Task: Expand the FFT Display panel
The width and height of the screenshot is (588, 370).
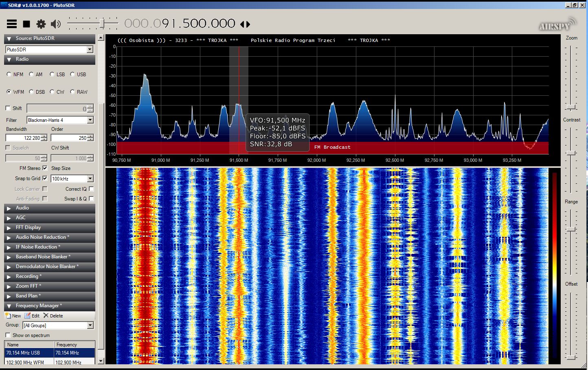Action: 28,227
